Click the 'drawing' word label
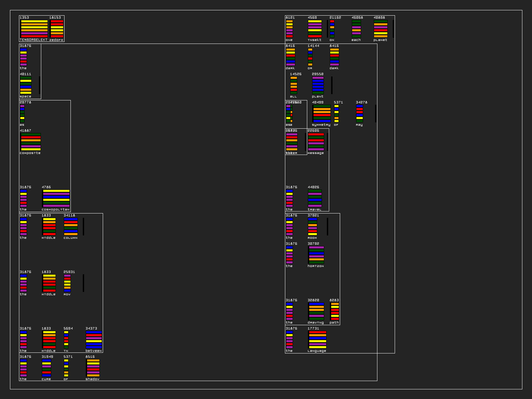 click(316, 323)
